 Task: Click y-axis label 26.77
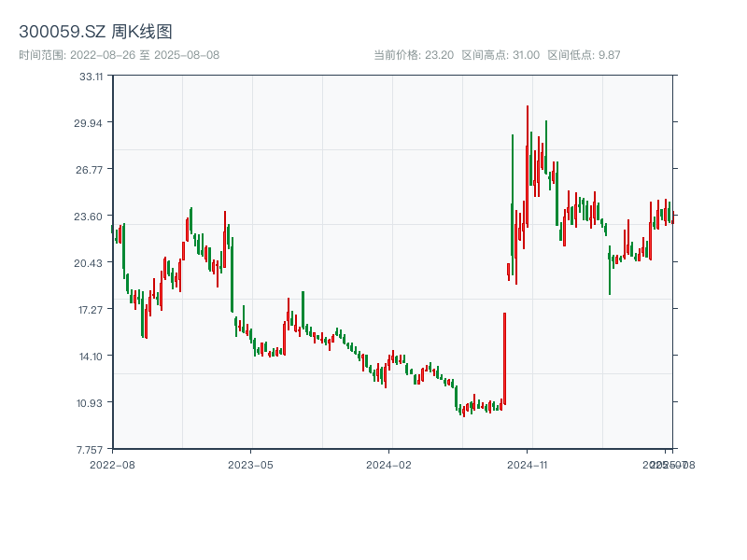click(89, 170)
